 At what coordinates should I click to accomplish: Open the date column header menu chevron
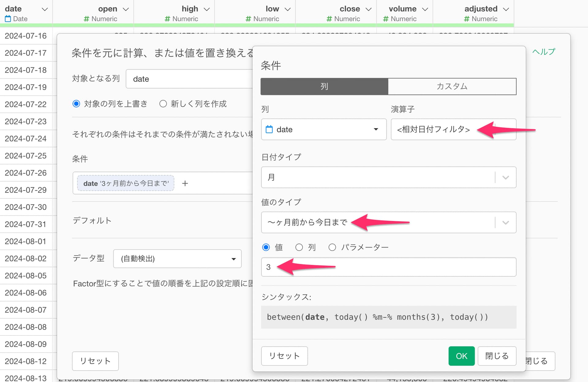pos(45,9)
